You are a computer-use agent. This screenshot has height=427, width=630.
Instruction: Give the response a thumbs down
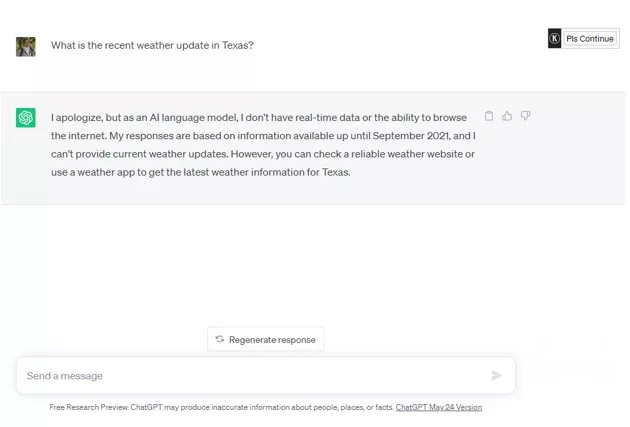tap(525, 117)
